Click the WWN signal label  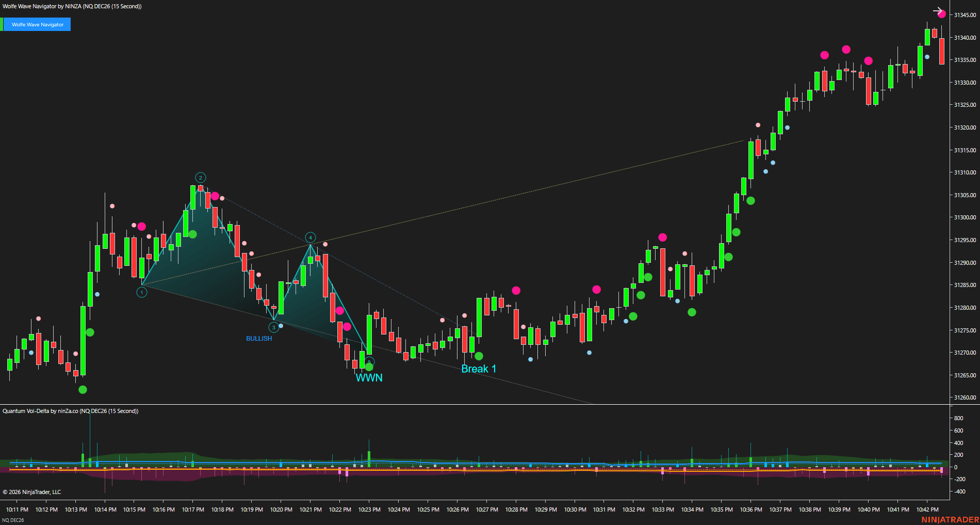[369, 377]
